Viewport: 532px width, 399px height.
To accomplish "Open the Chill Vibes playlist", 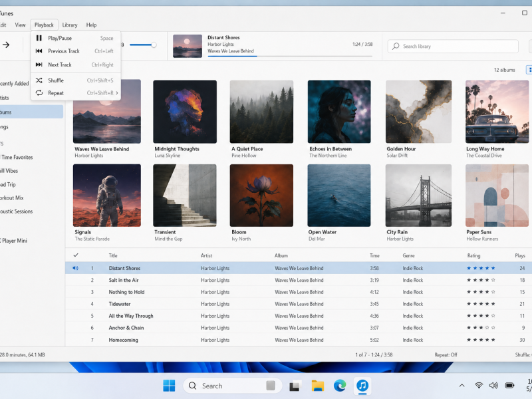I will click(x=9, y=171).
